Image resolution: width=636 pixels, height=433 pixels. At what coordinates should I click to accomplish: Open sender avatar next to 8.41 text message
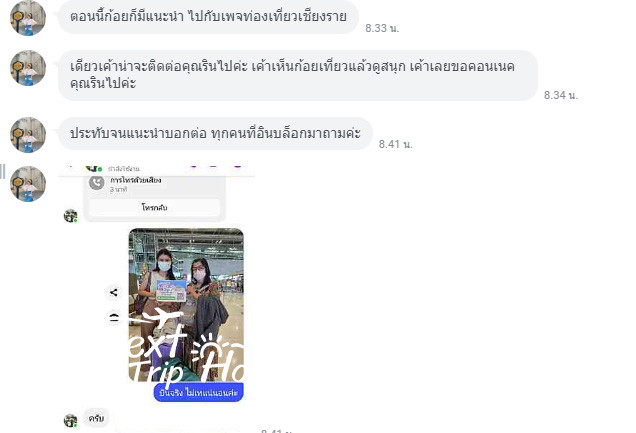[x=28, y=135]
